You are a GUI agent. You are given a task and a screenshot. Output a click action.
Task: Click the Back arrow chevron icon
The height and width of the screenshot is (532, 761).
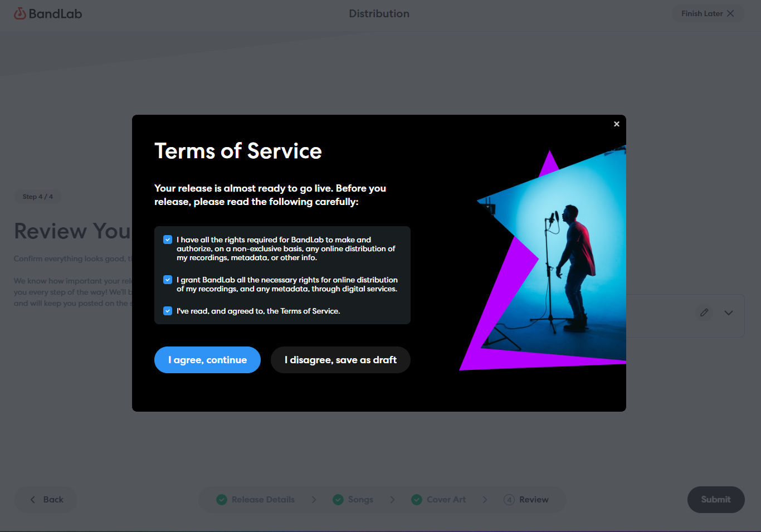32,500
